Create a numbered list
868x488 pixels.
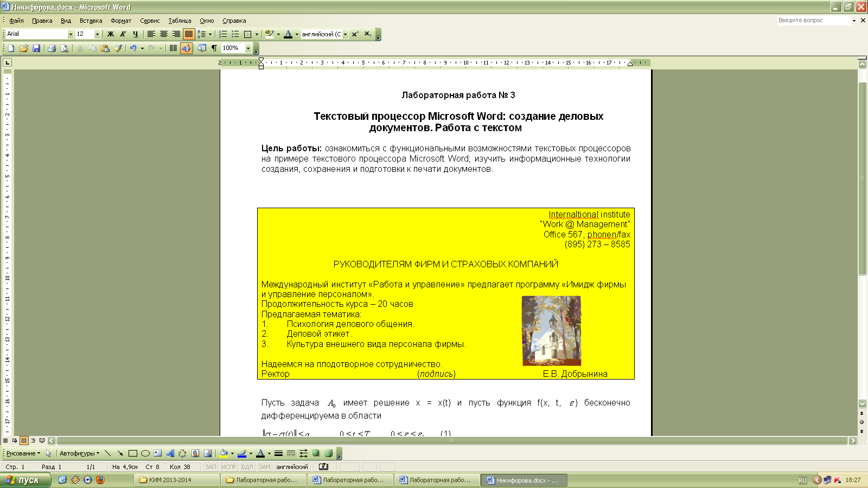click(223, 34)
